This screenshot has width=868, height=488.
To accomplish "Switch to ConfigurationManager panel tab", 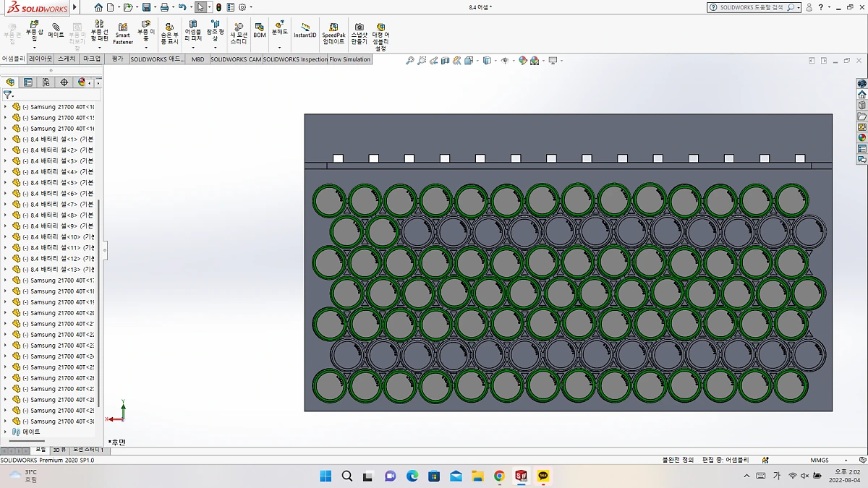I will pos(46,82).
